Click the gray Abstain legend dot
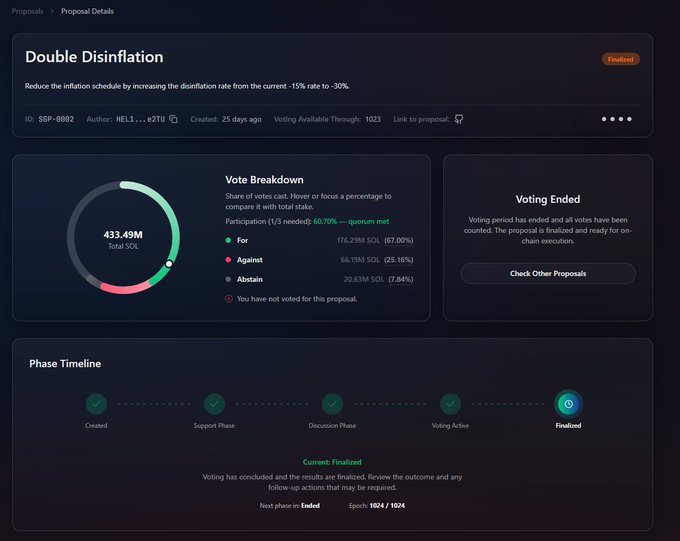The height and width of the screenshot is (541, 680). pos(228,279)
